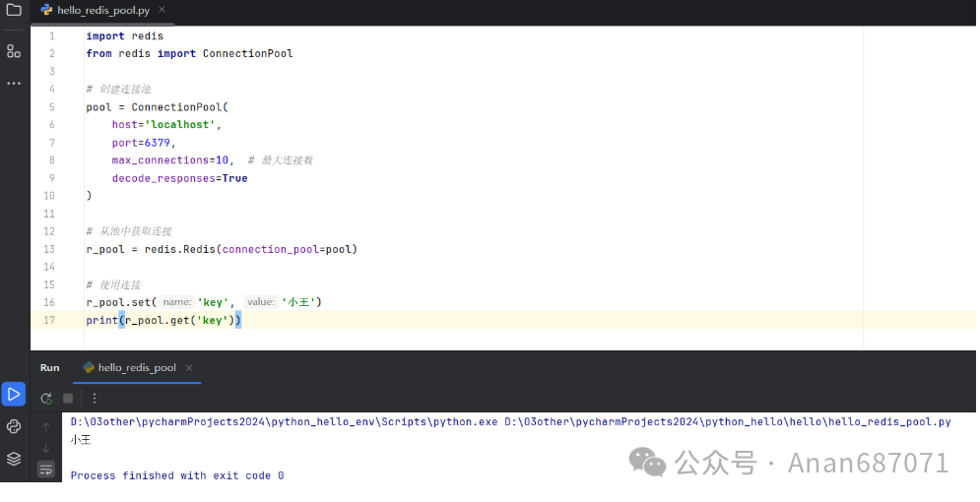980x502 pixels.
Task: Toggle soft-wrap in Run console
Action: (45, 470)
